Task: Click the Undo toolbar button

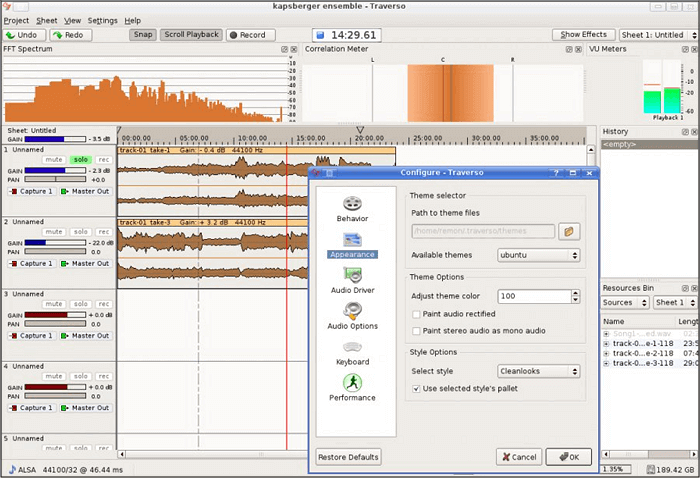Action: pos(23,35)
